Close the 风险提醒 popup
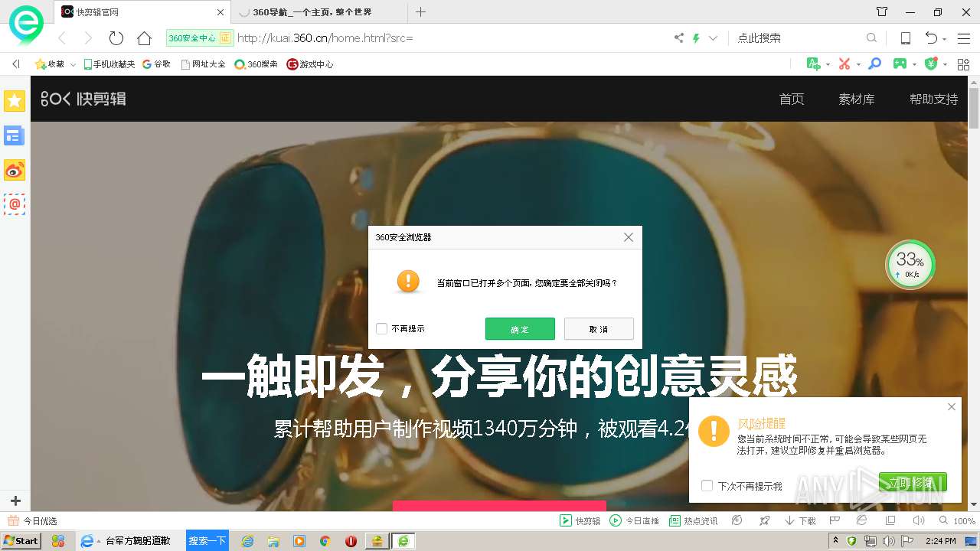The width and height of the screenshot is (980, 551). (x=952, y=406)
